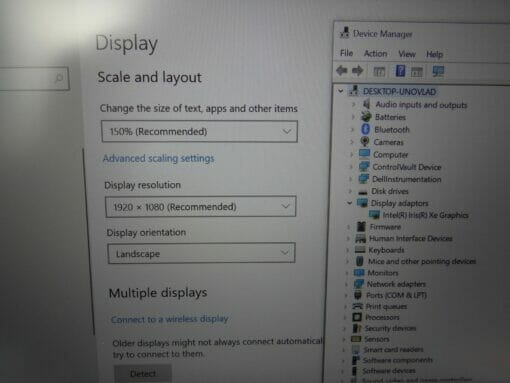
Task: Expand the Network adapters node arrow
Action: click(x=346, y=284)
